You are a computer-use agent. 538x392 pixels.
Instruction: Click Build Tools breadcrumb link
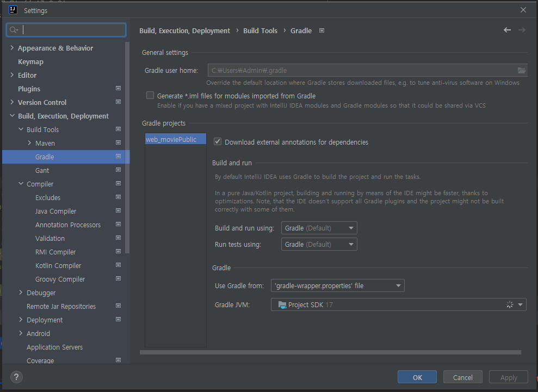point(260,30)
